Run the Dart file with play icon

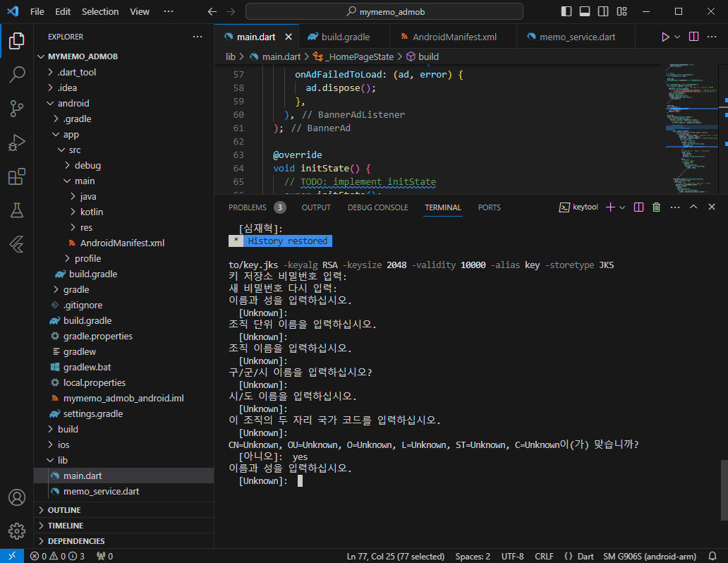(665, 37)
